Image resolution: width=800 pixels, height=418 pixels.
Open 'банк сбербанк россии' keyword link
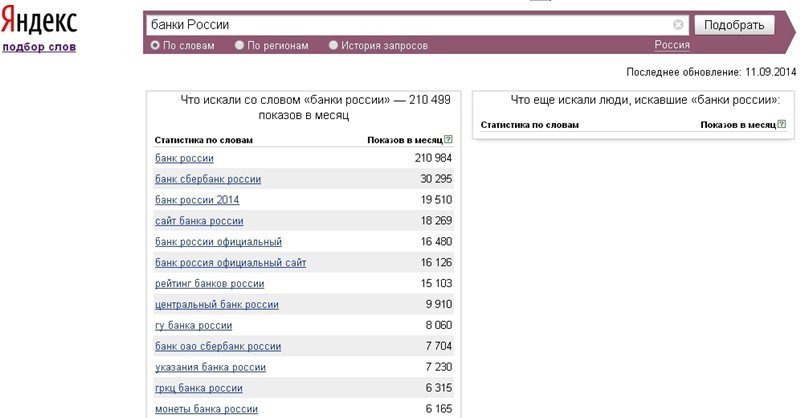(x=208, y=179)
